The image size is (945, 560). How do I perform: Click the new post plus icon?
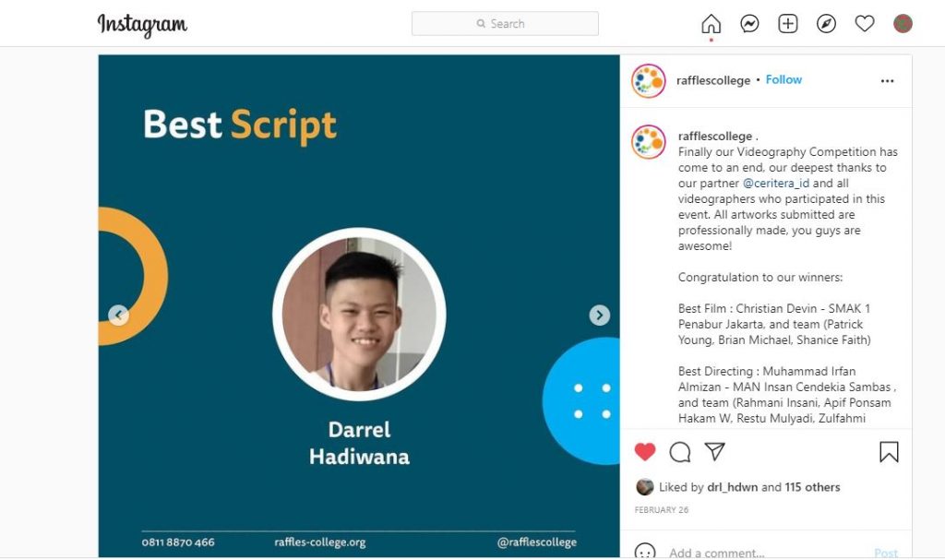788,23
